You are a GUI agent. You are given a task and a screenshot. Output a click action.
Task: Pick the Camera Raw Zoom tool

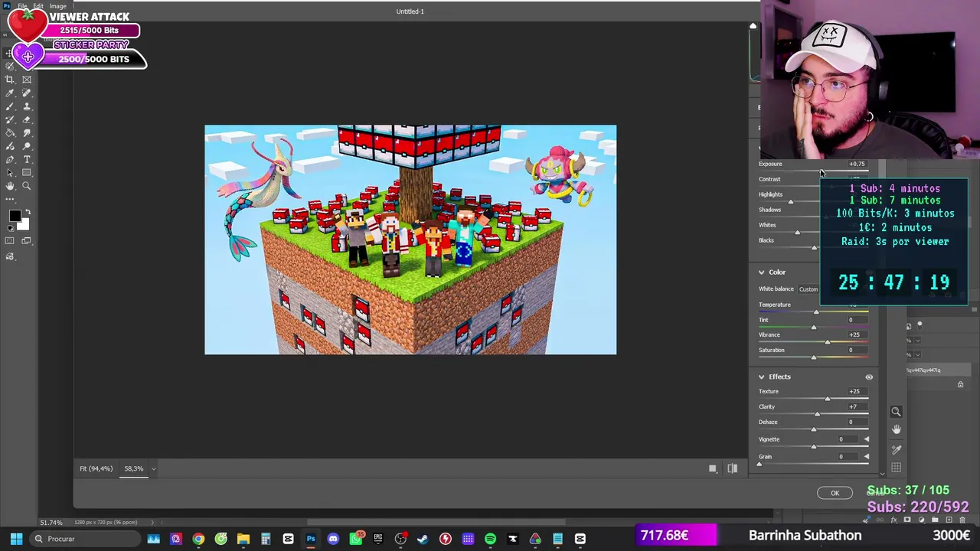[x=896, y=412]
